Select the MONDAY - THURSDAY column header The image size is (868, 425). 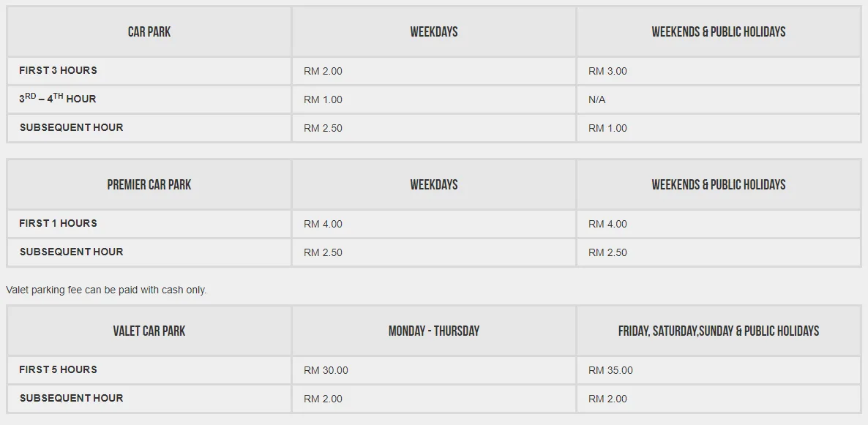(434, 331)
